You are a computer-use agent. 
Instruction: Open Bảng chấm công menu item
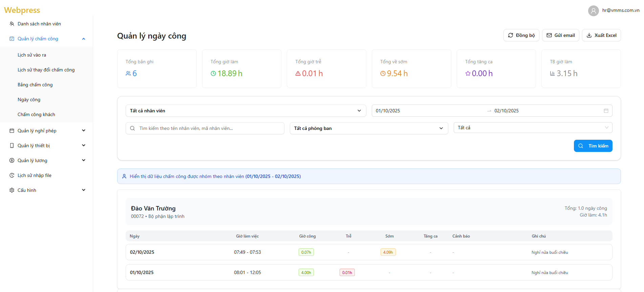point(35,85)
